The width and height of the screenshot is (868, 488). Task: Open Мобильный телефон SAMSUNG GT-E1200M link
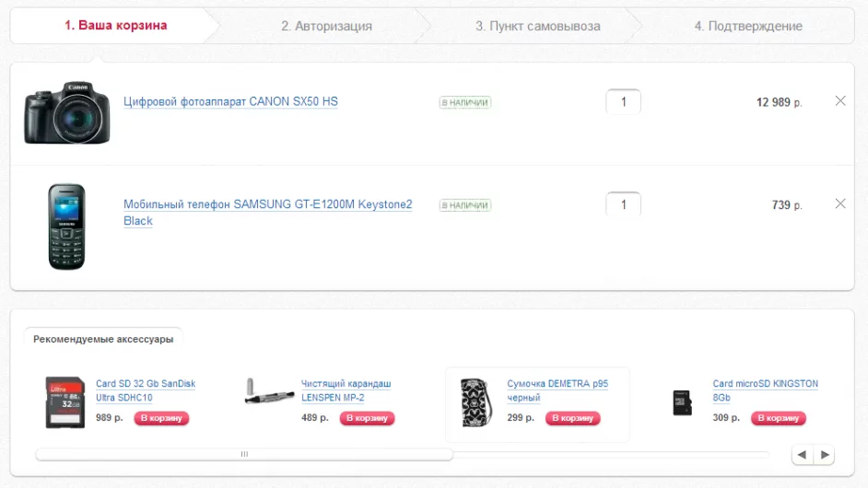pos(268,213)
